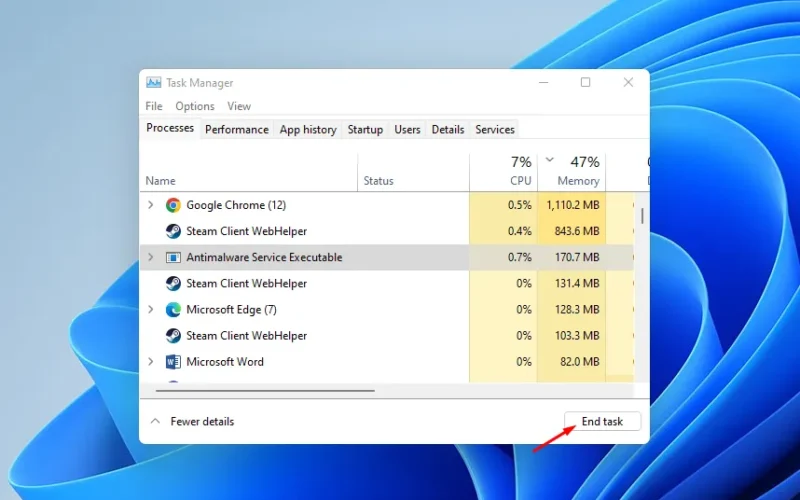Select the Antimalware Service Executable name
800x500 pixels.
pyautogui.click(x=264, y=257)
